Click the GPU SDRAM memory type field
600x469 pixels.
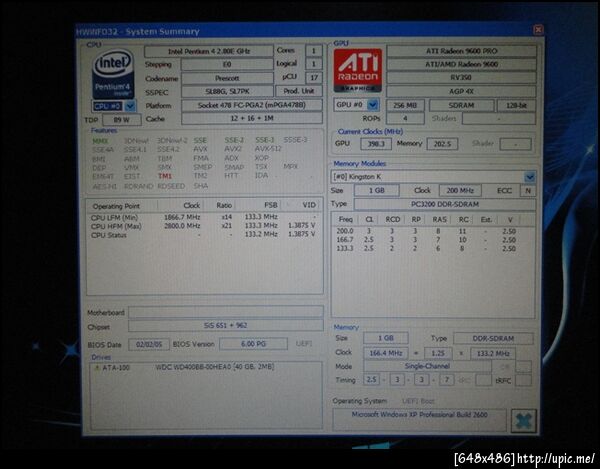pos(461,105)
